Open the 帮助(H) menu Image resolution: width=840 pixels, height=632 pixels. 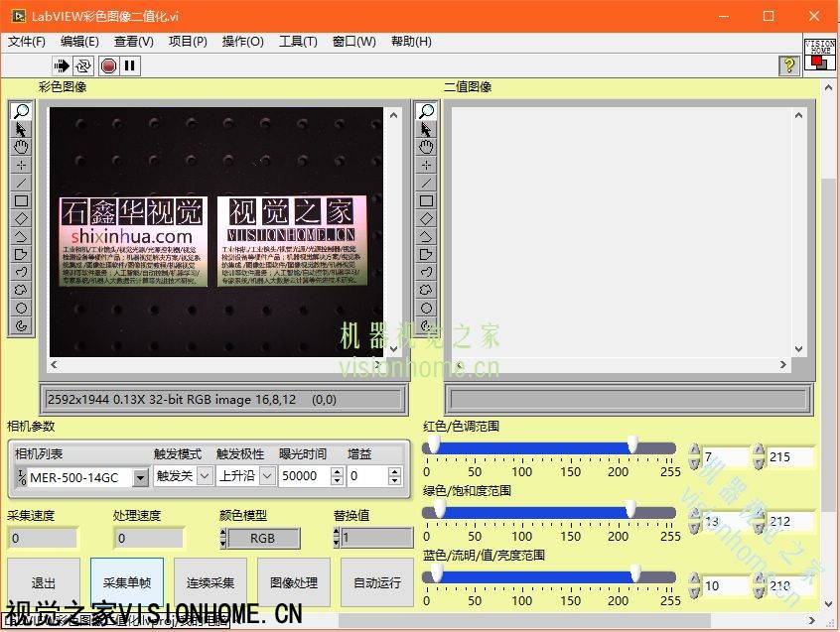(x=411, y=42)
